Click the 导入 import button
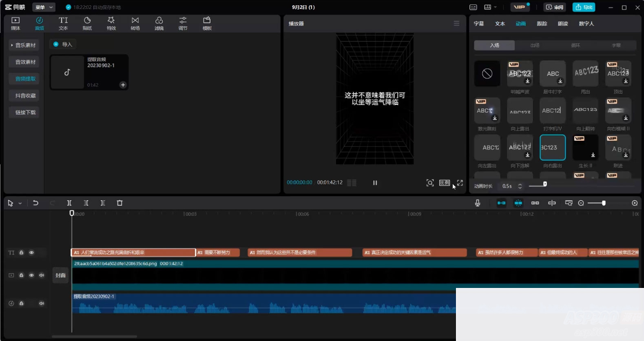The image size is (644, 341). pos(63,44)
